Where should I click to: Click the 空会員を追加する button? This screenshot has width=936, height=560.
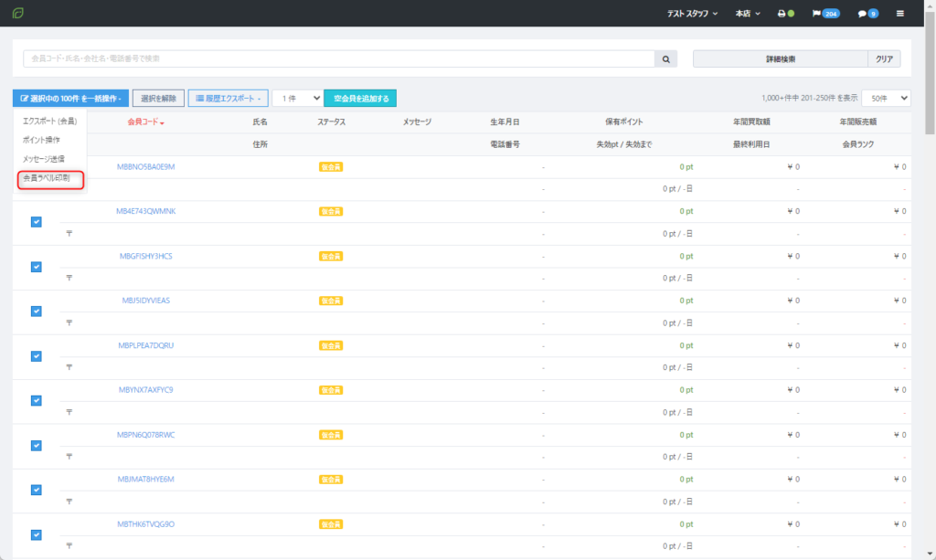coord(360,98)
